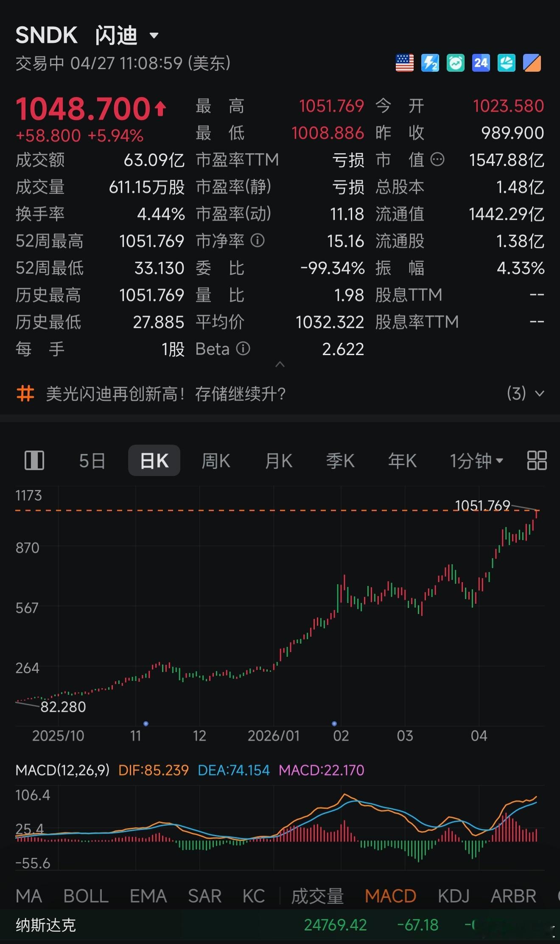Tap the trading status 交易中 timestamp

tap(123, 63)
